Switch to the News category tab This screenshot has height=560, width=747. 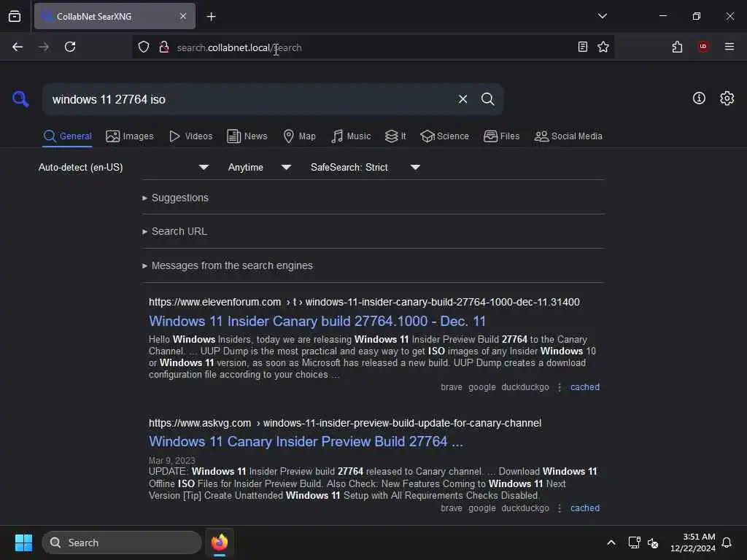click(x=247, y=136)
